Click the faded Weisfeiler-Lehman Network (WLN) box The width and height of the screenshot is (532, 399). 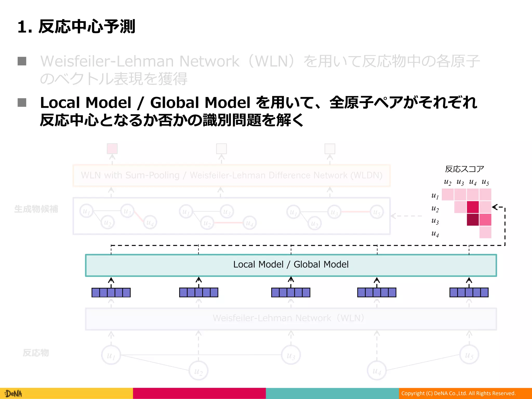(x=291, y=318)
